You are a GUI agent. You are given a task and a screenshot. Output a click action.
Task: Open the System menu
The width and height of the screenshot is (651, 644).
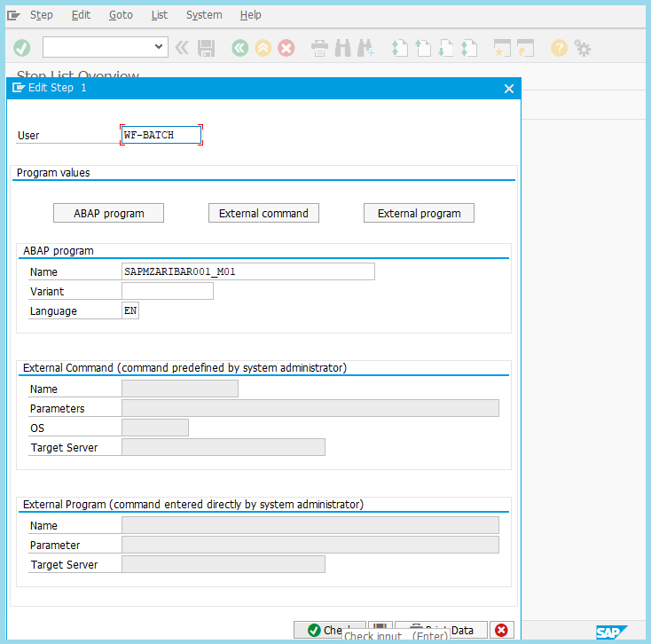tap(204, 15)
